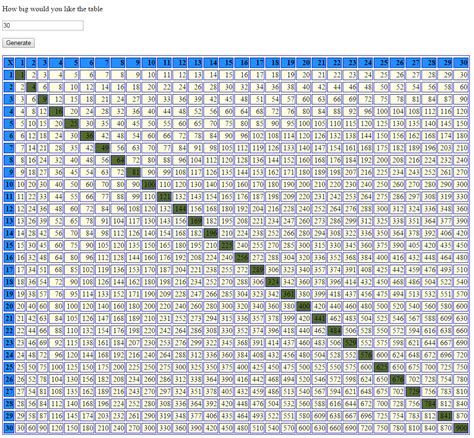Click row 3, column 27 cell showing 81
The height and width of the screenshot is (438, 474).
click(x=413, y=99)
